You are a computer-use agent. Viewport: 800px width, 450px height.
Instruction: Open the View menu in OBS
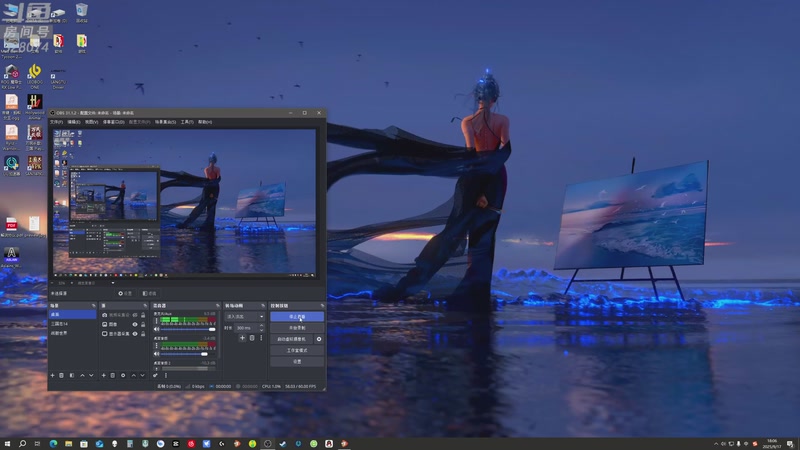[x=91, y=122]
